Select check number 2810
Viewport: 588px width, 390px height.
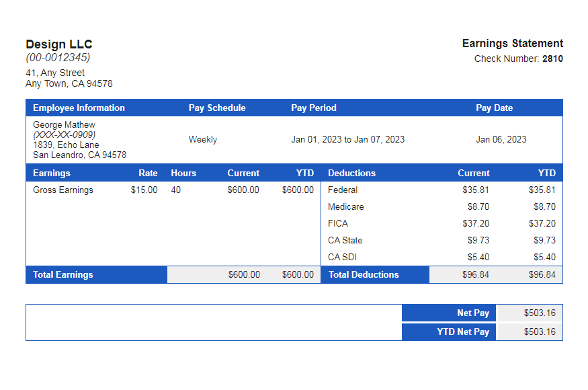click(551, 58)
